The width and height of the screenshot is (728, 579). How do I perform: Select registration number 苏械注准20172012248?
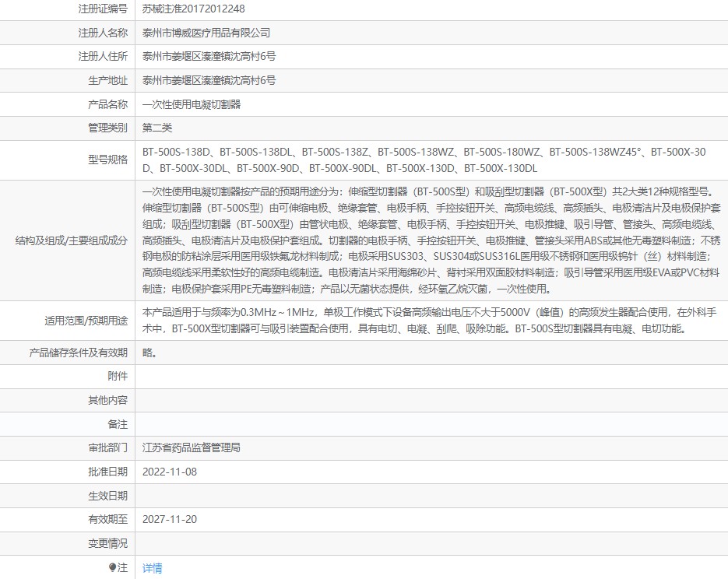194,9
